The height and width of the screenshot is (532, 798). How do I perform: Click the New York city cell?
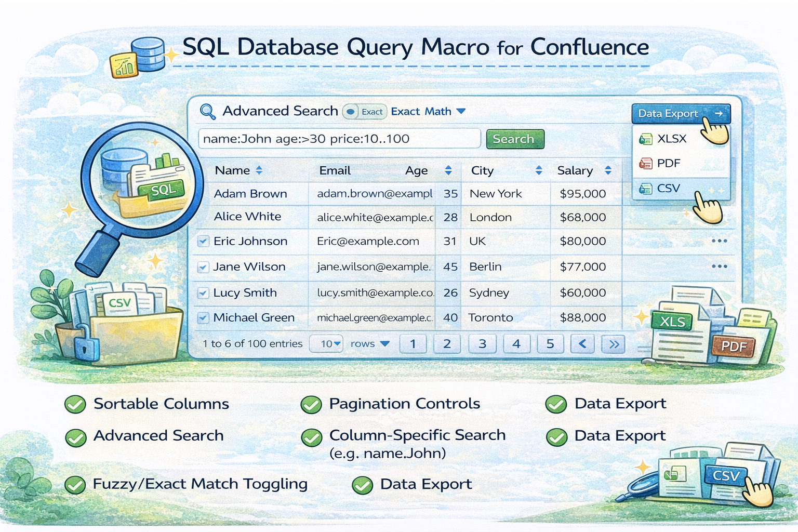[x=496, y=194]
